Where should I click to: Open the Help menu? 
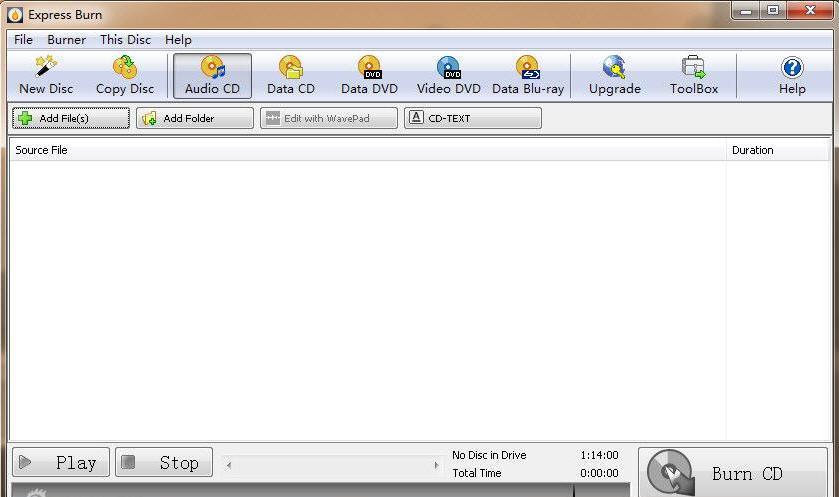click(x=178, y=40)
